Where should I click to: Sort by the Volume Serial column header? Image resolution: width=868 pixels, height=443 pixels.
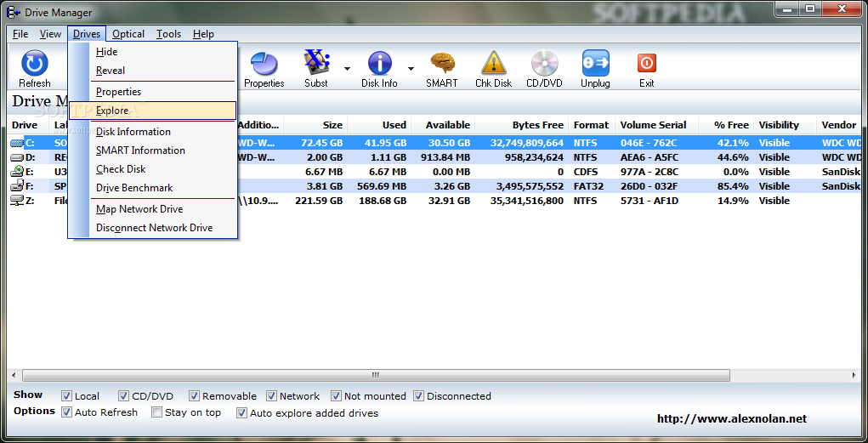656,125
